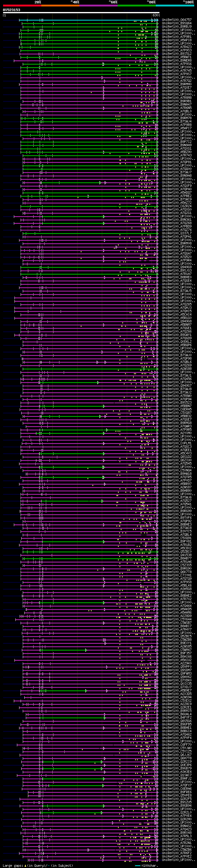Select hit label UniRef100_A7R745

(x=176, y=71)
